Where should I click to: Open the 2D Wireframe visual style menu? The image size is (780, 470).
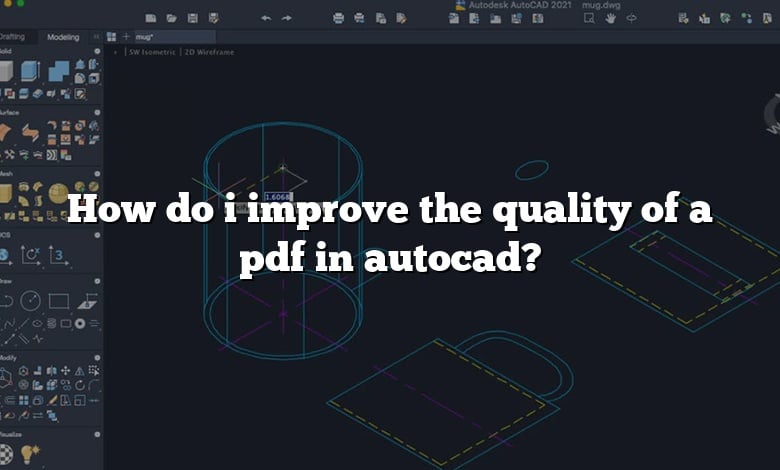(209, 52)
